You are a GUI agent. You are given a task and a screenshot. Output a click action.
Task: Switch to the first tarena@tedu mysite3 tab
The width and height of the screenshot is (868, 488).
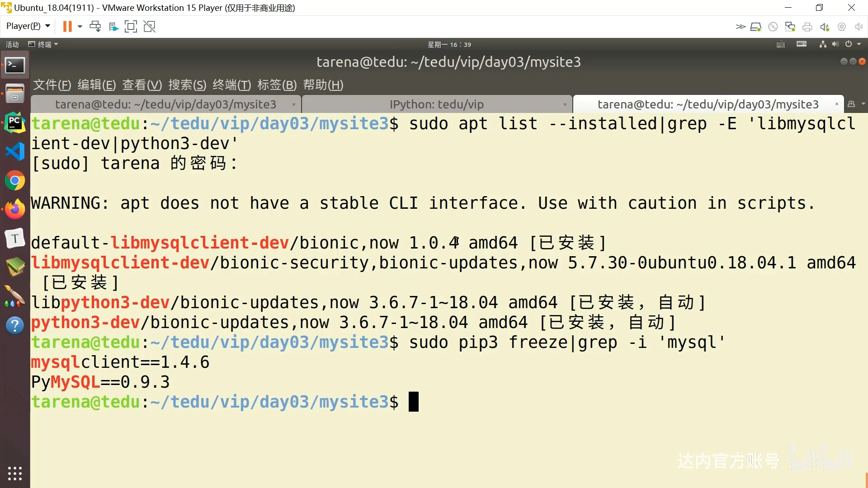pyautogui.click(x=166, y=104)
